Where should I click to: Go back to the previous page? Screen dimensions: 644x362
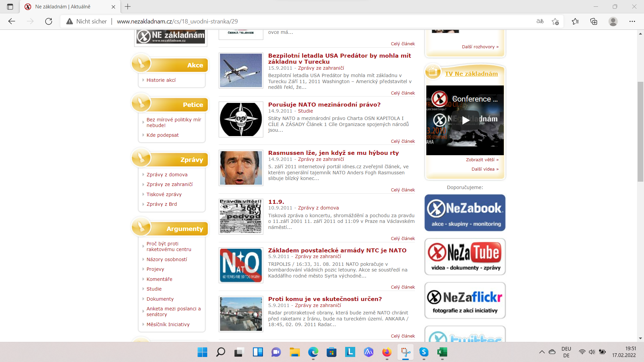(x=12, y=21)
